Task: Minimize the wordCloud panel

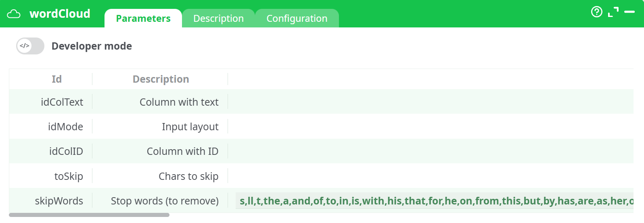Action: pyautogui.click(x=629, y=12)
